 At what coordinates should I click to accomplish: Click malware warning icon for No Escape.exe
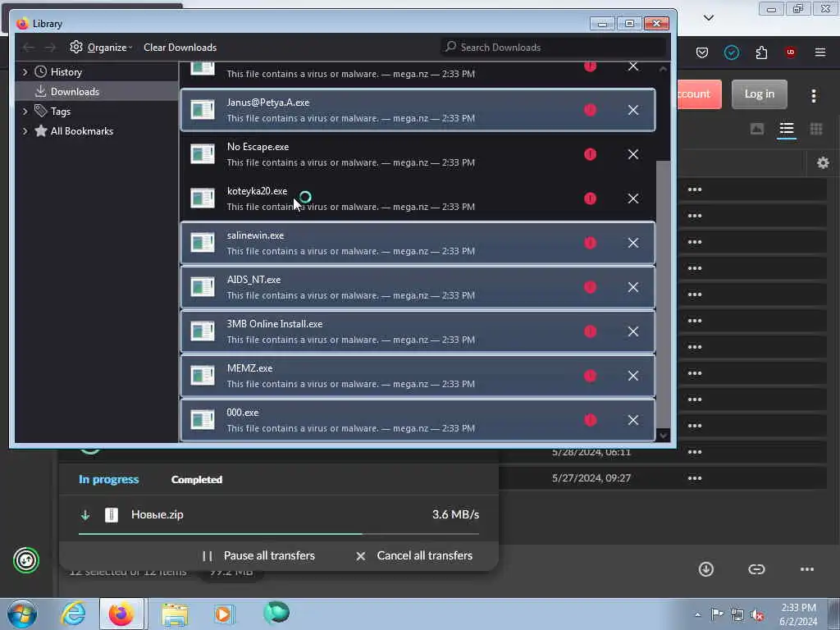[x=591, y=154]
